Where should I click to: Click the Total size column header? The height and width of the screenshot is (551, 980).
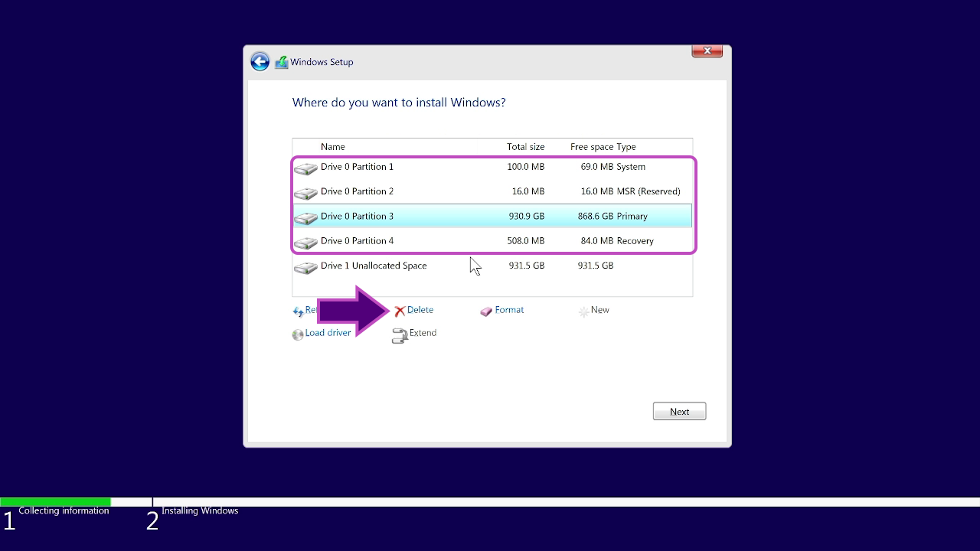[526, 146]
